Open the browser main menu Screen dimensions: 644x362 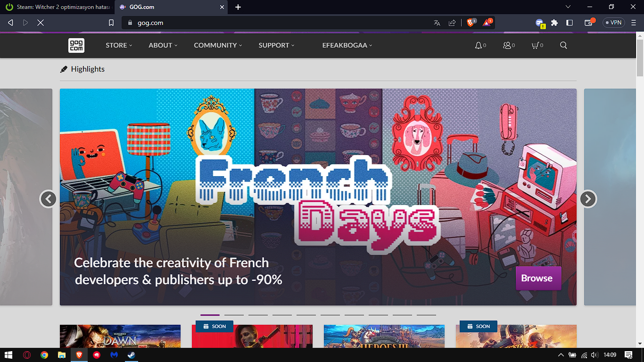pos(633,23)
